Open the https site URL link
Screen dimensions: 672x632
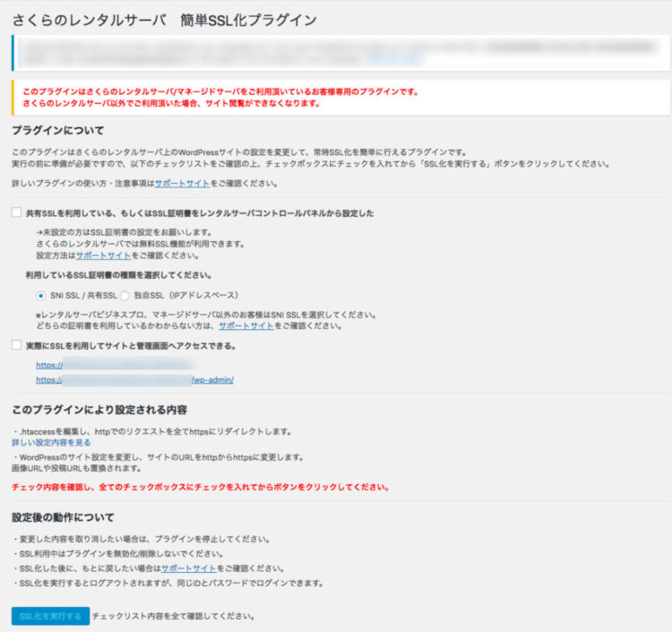tap(115, 366)
